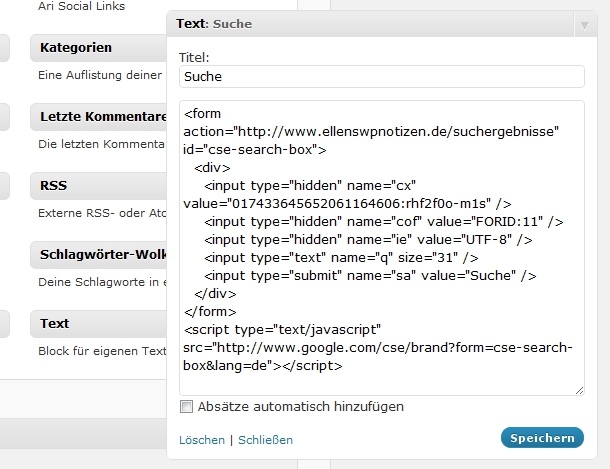
Task: Click the line with name="q" size="31"
Action: (x=341, y=257)
